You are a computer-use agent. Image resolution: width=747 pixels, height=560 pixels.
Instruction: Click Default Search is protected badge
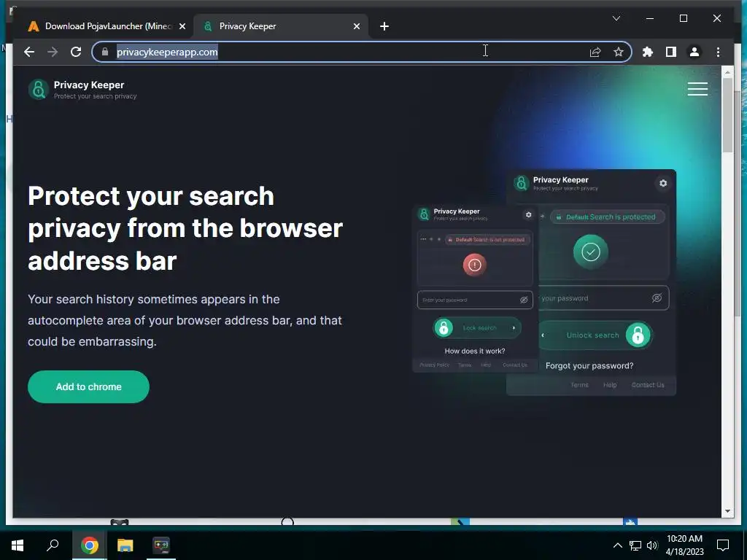[608, 217]
